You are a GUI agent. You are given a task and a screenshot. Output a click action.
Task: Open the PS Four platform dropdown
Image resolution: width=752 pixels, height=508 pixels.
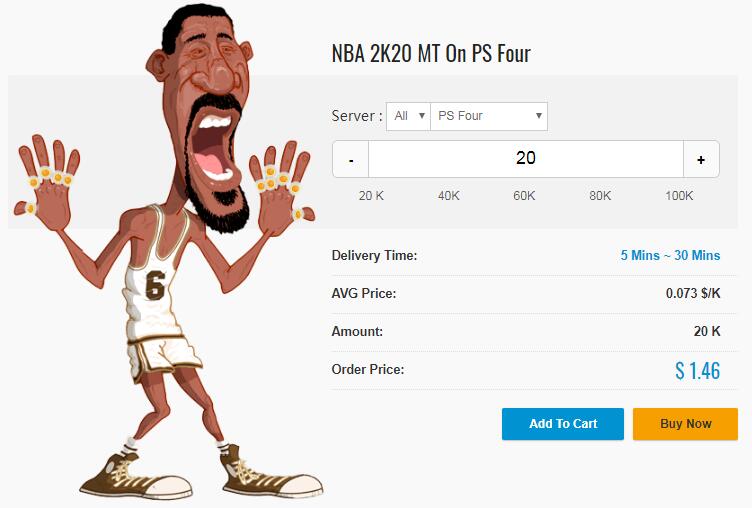pos(489,116)
